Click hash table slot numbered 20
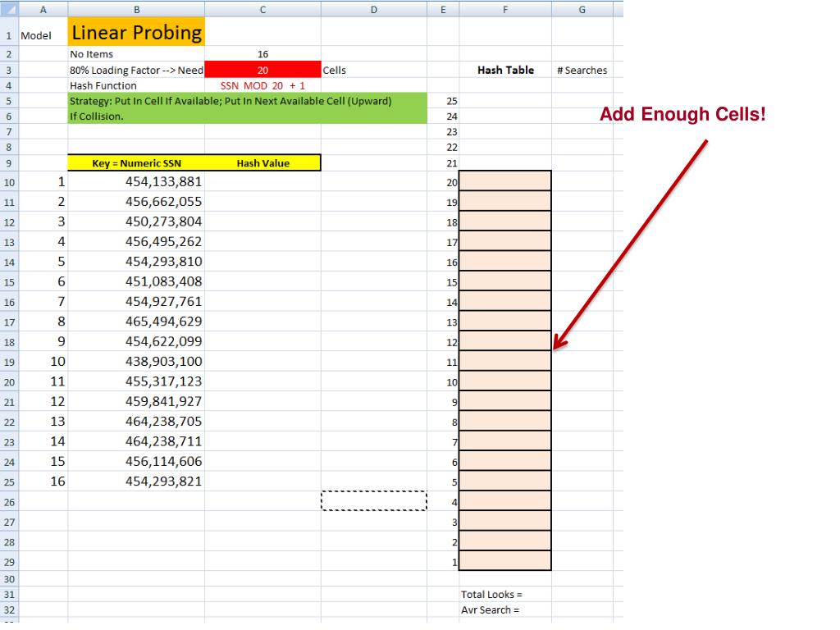The height and width of the screenshot is (630, 840). click(x=505, y=181)
